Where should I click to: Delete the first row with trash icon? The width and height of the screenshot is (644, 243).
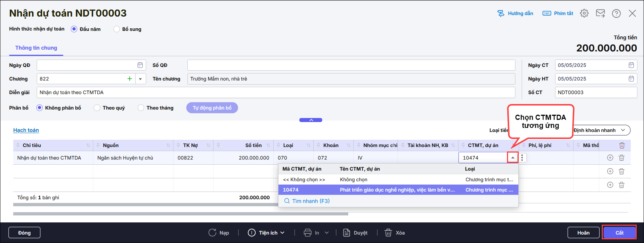(x=621, y=158)
